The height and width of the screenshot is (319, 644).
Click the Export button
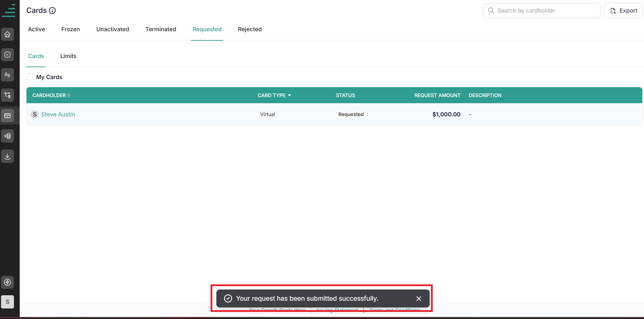pyautogui.click(x=624, y=11)
